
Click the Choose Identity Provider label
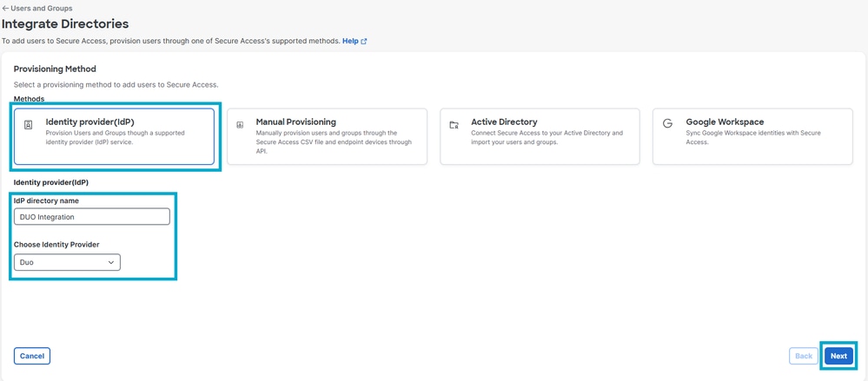pyautogui.click(x=56, y=245)
